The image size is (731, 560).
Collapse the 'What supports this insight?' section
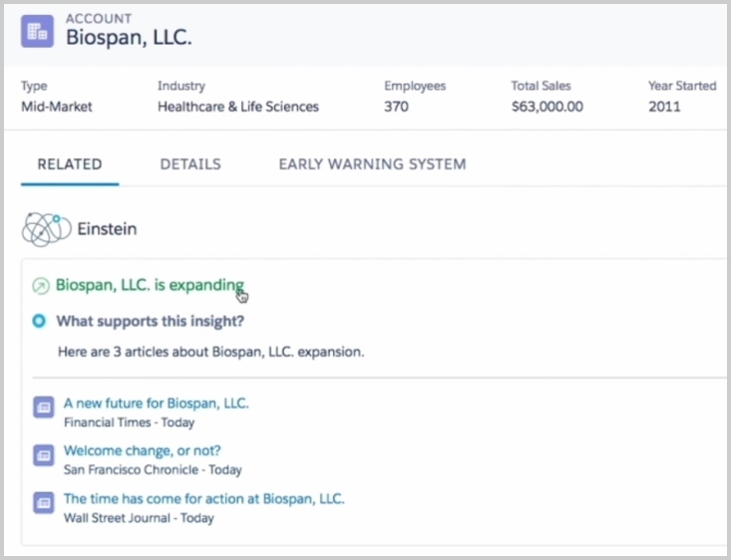pos(150,321)
